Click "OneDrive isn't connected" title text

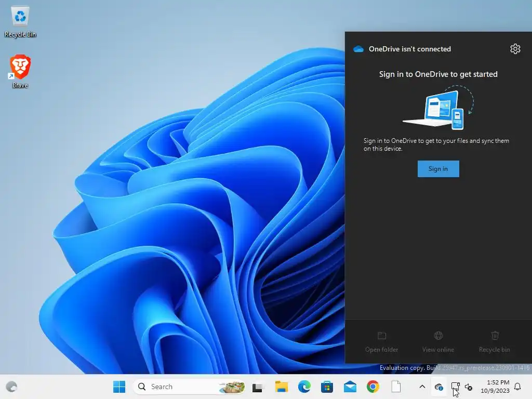tap(410, 49)
